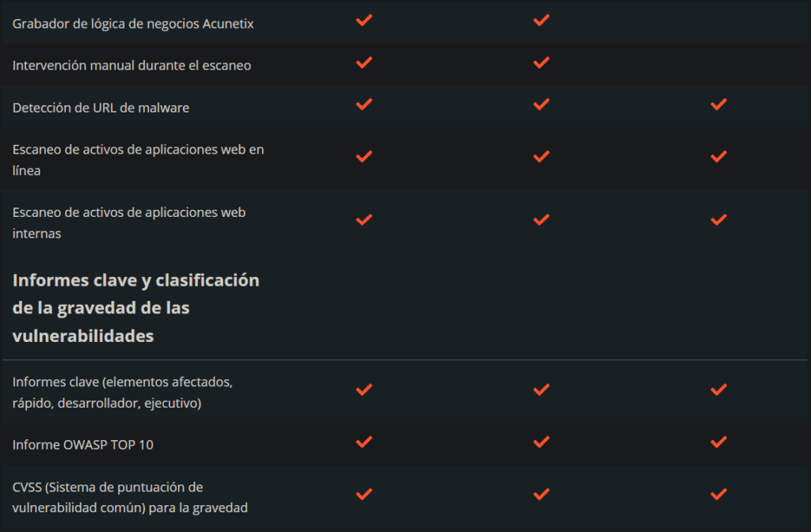Click third-column checkmark for aplicaciones web en línea
The width and height of the screenshot is (811, 532).
[x=719, y=157]
